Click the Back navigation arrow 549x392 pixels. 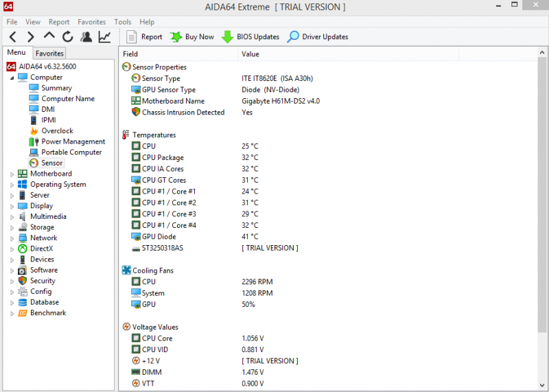coord(12,37)
